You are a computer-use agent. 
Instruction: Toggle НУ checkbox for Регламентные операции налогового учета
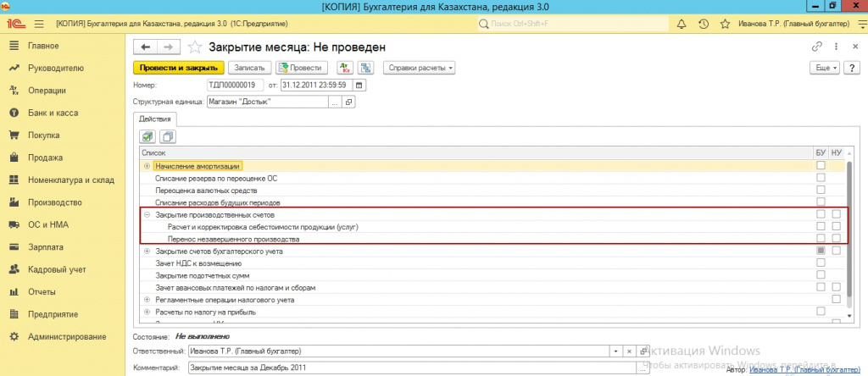[x=837, y=299]
